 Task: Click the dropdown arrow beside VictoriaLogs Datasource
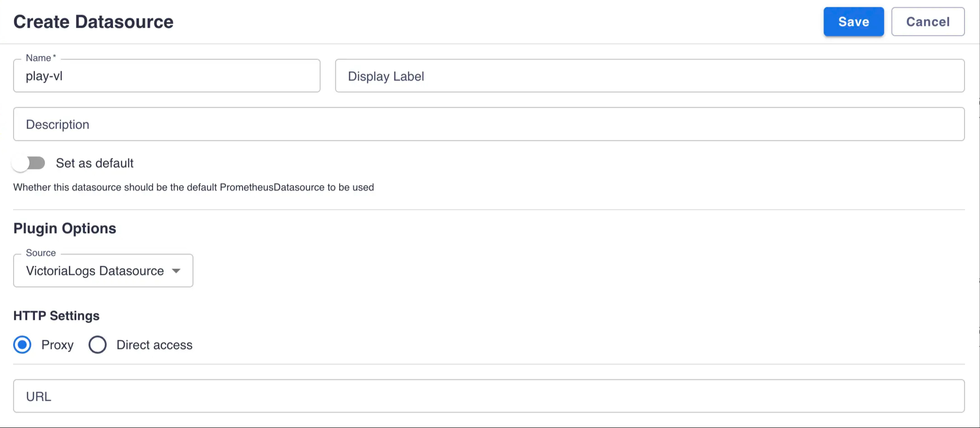177,271
